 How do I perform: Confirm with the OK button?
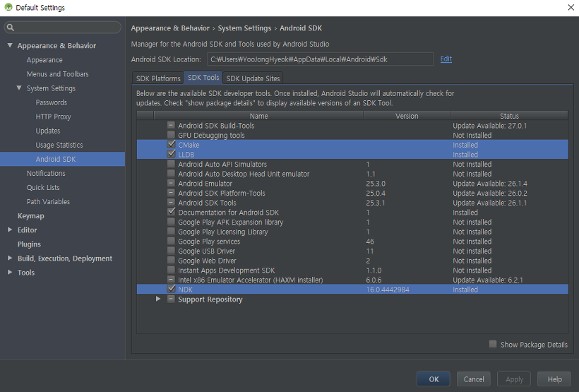[434, 379]
